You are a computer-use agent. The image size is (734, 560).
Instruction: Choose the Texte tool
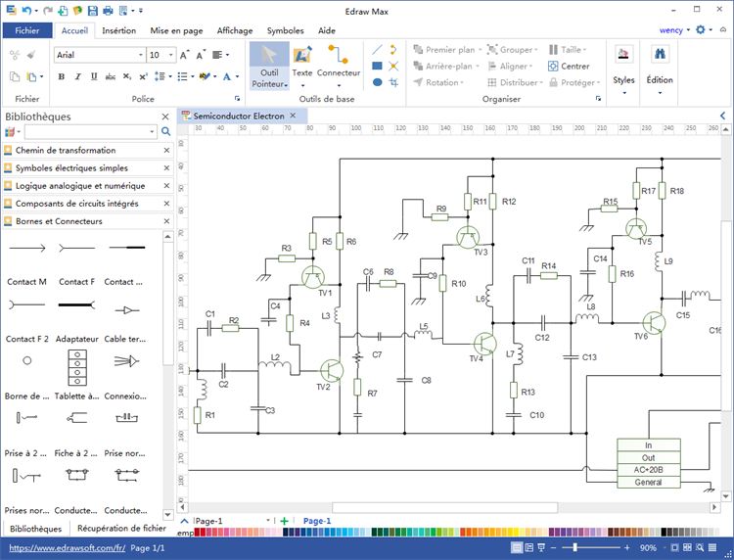click(x=302, y=66)
